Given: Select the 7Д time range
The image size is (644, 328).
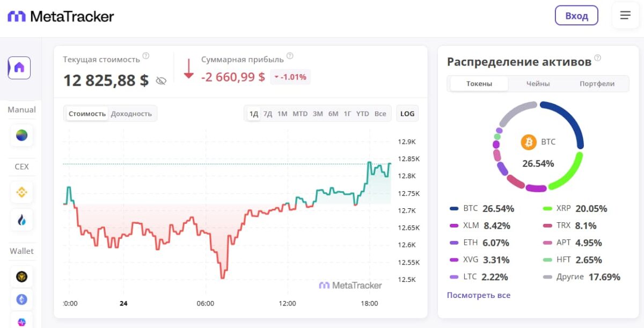Looking at the screenshot, I should [x=268, y=114].
